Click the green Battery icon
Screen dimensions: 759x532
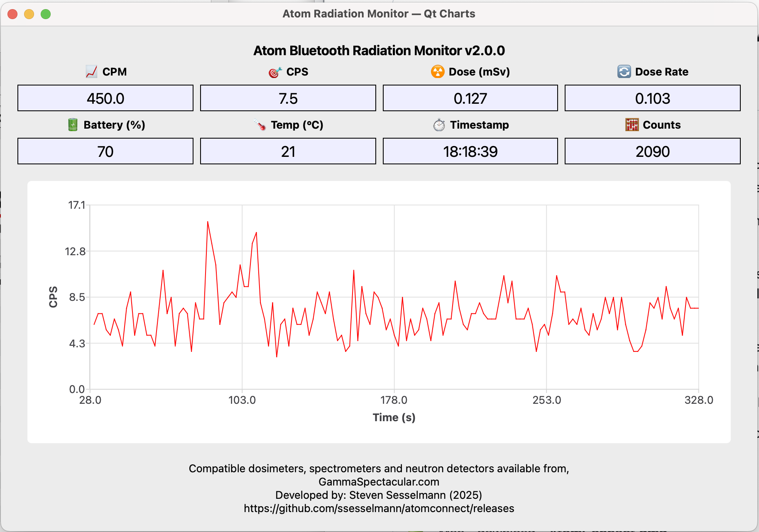(x=73, y=124)
